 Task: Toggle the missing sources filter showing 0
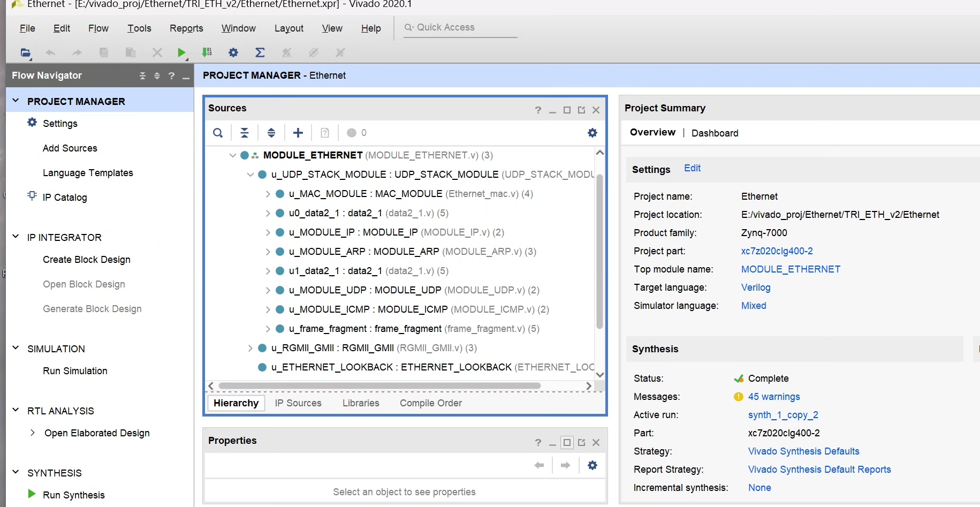click(x=356, y=133)
